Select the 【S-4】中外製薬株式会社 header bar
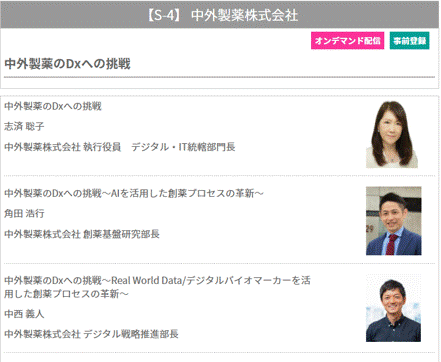The height and width of the screenshot is (362, 441). pos(220,15)
